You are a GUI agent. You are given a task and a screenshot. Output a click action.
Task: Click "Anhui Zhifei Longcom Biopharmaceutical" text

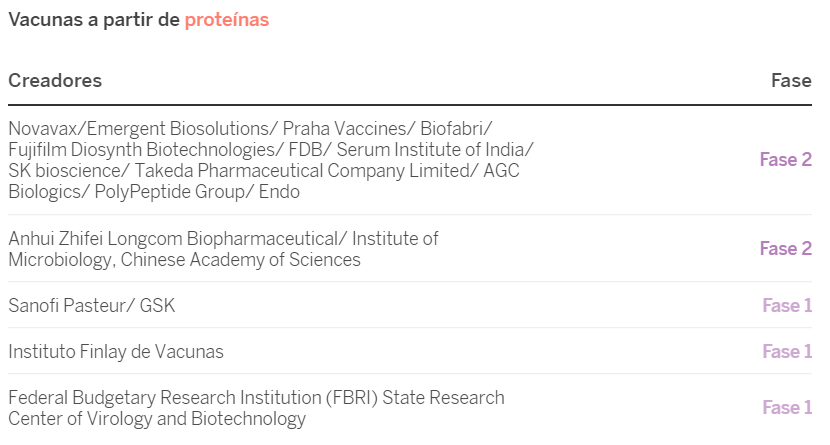(x=175, y=238)
